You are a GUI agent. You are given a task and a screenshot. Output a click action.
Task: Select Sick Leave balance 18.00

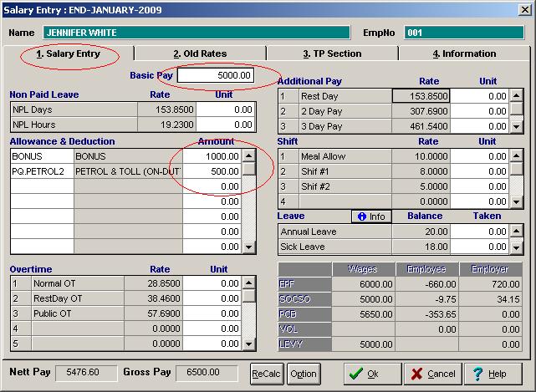pos(421,247)
